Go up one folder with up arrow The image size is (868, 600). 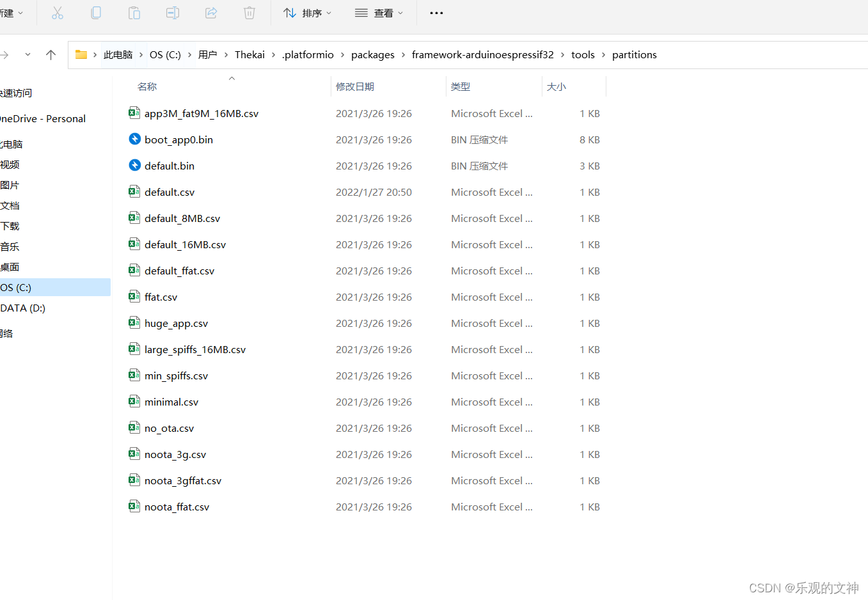coord(51,55)
